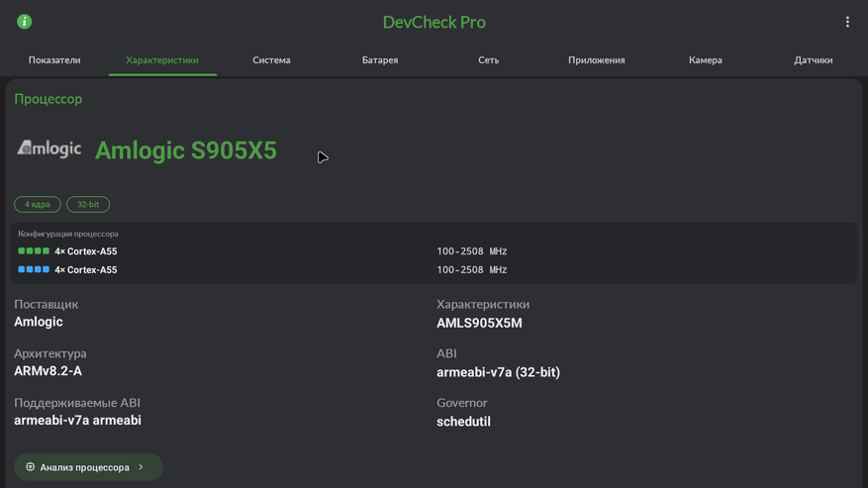The image size is (868, 488).
Task: Click the '4 ядра' chip
Action: (x=37, y=204)
